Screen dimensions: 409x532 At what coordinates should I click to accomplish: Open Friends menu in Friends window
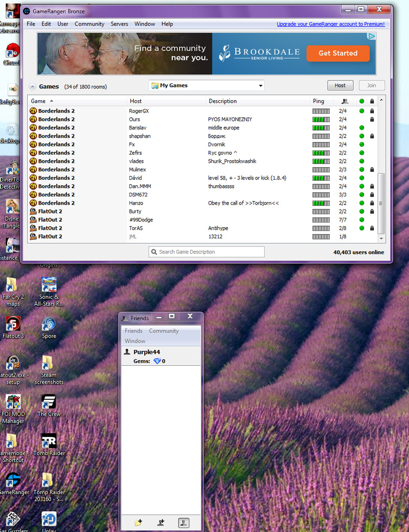click(x=133, y=330)
